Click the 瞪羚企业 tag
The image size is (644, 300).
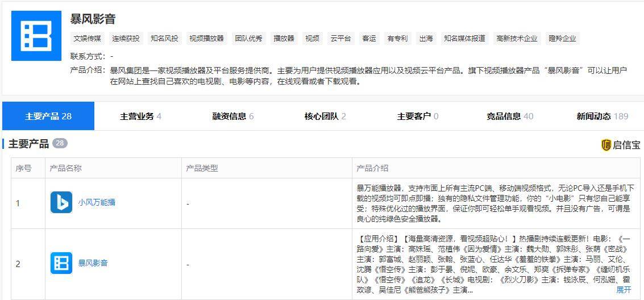[562, 39]
